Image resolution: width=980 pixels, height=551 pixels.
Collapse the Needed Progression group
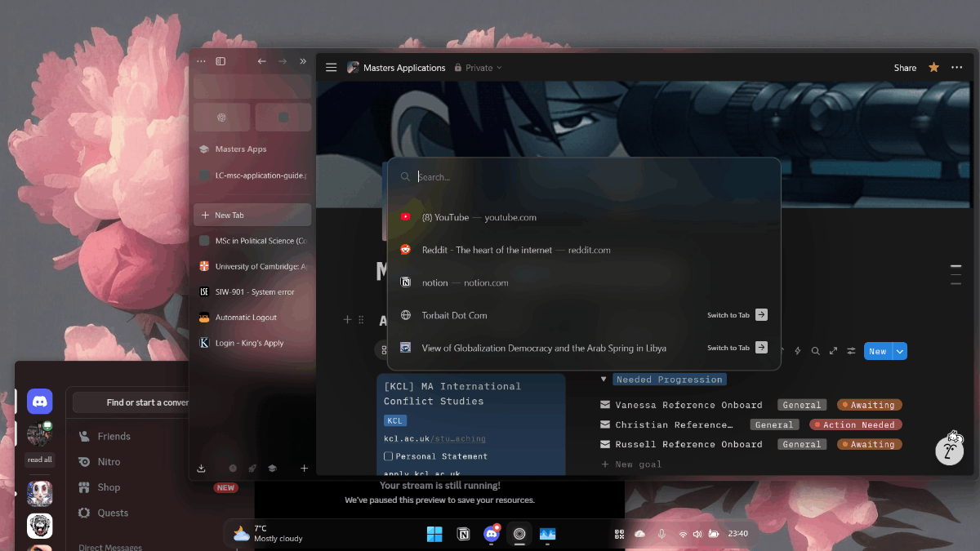click(602, 379)
